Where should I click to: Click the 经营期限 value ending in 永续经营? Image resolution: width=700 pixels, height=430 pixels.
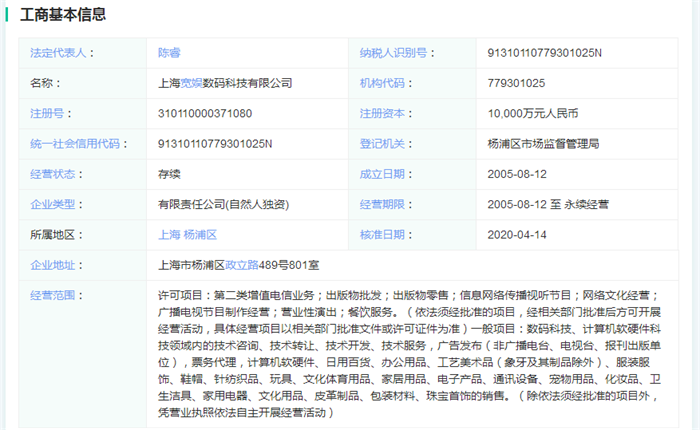coord(548,204)
